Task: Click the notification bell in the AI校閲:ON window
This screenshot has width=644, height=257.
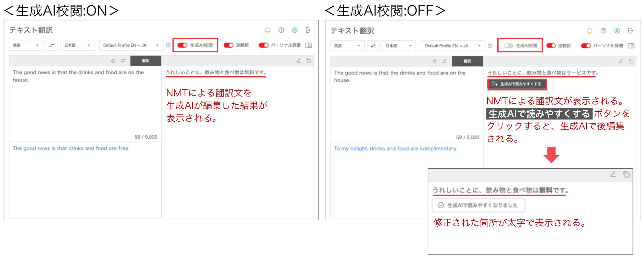Action: (268, 30)
